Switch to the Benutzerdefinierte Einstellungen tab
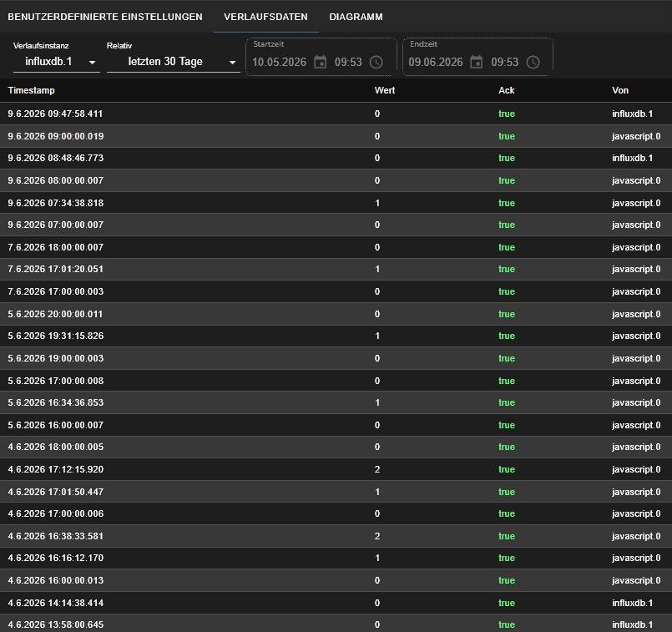The width and height of the screenshot is (672, 632). pos(105,17)
